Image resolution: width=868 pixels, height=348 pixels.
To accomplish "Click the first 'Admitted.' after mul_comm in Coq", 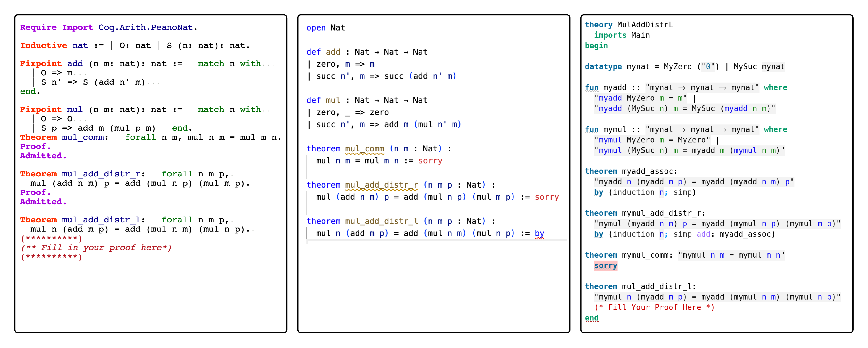I will [43, 156].
